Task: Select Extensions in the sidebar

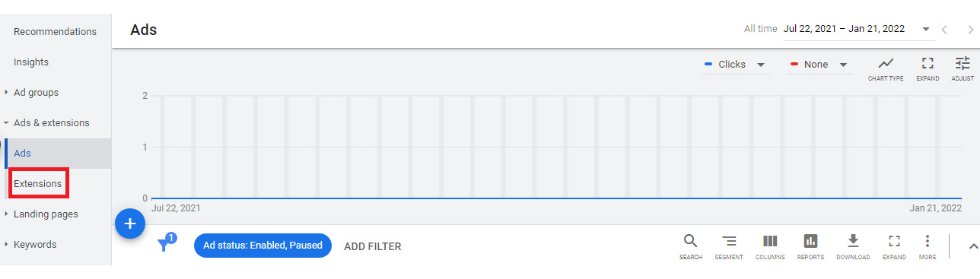Action: tap(38, 184)
